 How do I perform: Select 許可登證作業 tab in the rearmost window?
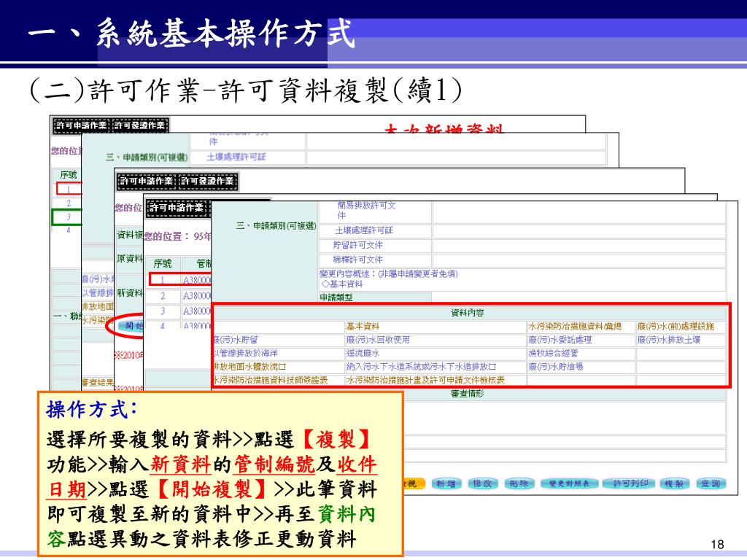pyautogui.click(x=139, y=125)
